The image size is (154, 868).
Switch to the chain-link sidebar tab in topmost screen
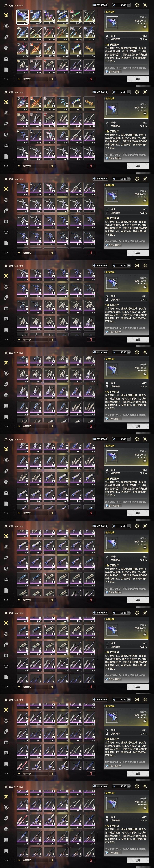click(x=6, y=37)
